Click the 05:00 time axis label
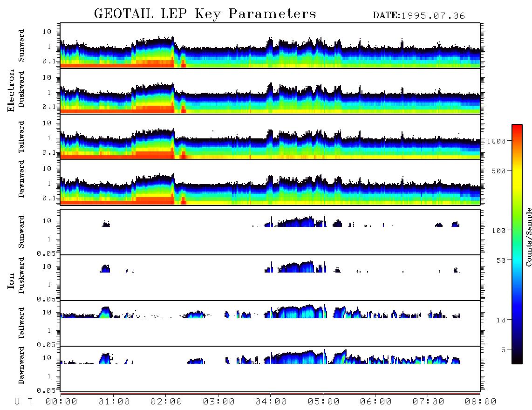The image size is (532, 410). point(324,402)
